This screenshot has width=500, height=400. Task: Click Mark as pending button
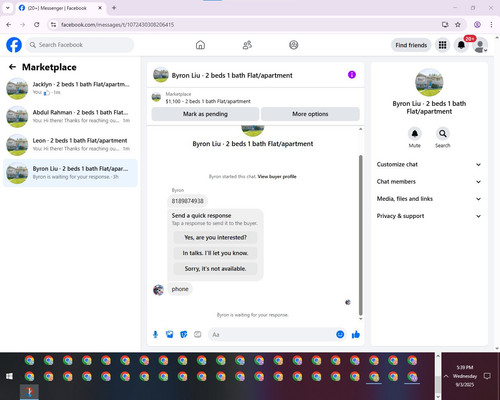[x=205, y=114]
